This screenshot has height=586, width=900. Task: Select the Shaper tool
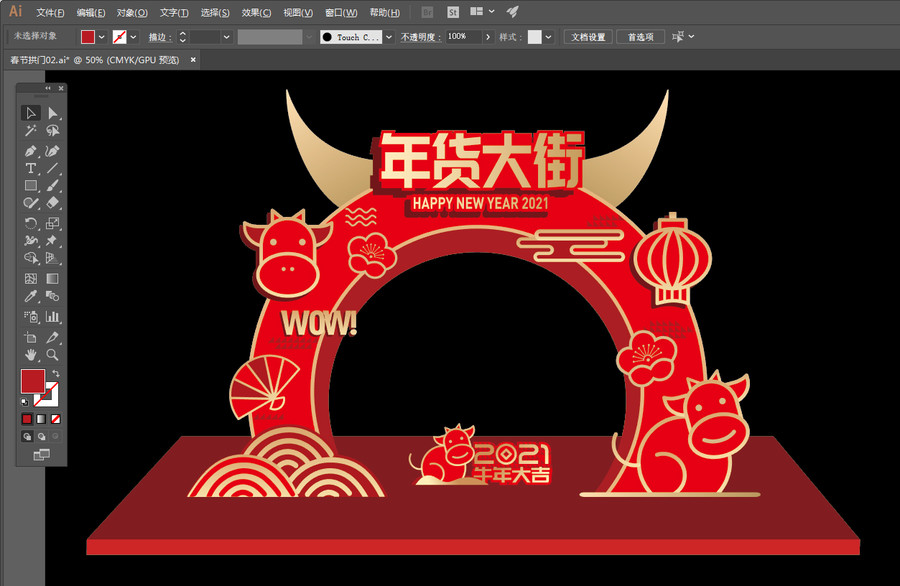(31, 203)
